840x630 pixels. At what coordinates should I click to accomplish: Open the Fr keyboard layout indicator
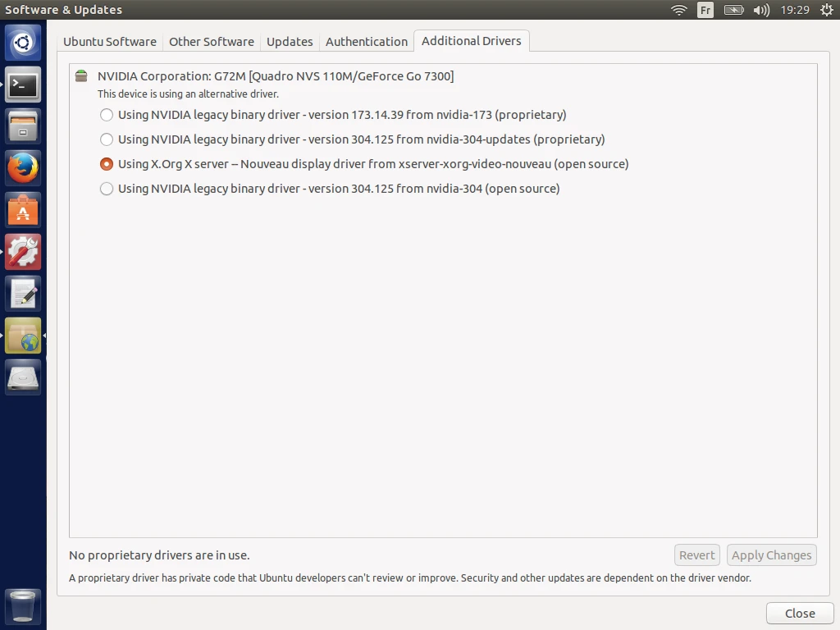pyautogui.click(x=705, y=10)
